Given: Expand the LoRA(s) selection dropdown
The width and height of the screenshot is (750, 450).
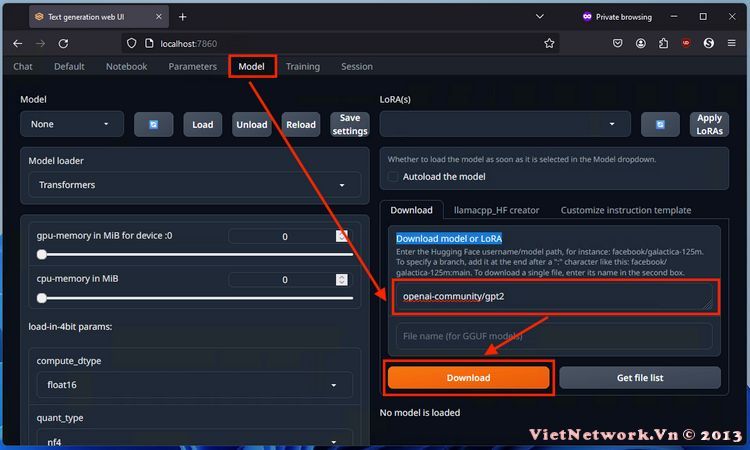Looking at the screenshot, I should tap(505, 124).
